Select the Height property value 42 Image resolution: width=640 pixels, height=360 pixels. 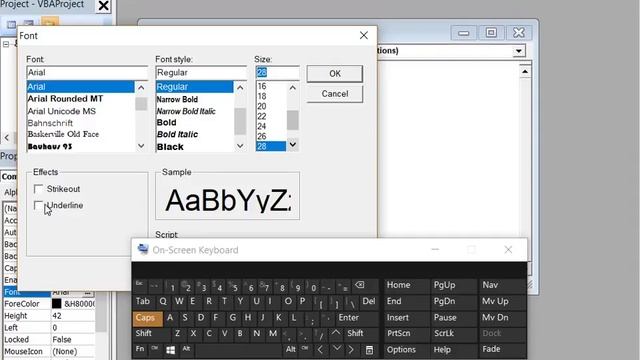coord(57,316)
